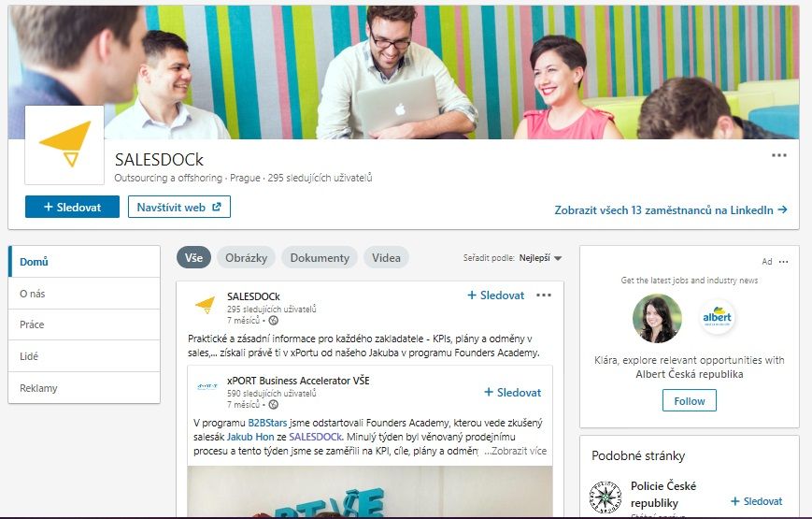Screen dimensions: 812x519
Task: Select the Vše filter chip
Action: (193, 258)
